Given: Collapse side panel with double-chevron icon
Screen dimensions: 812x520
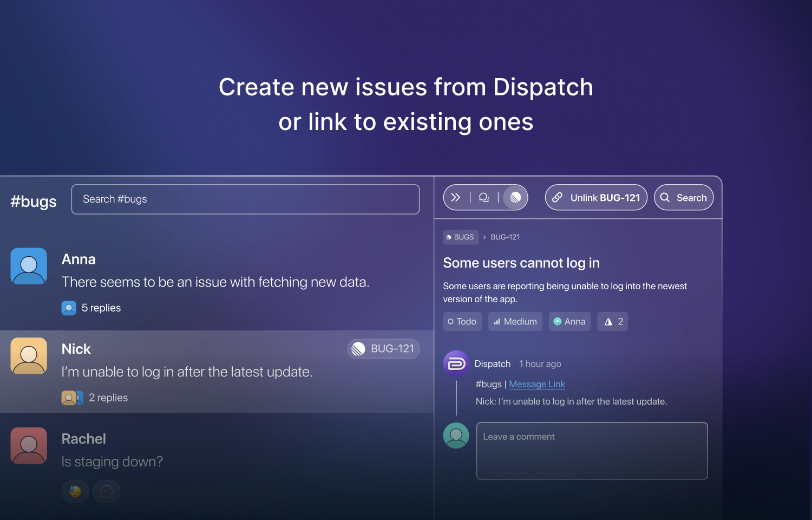Looking at the screenshot, I should tap(456, 198).
